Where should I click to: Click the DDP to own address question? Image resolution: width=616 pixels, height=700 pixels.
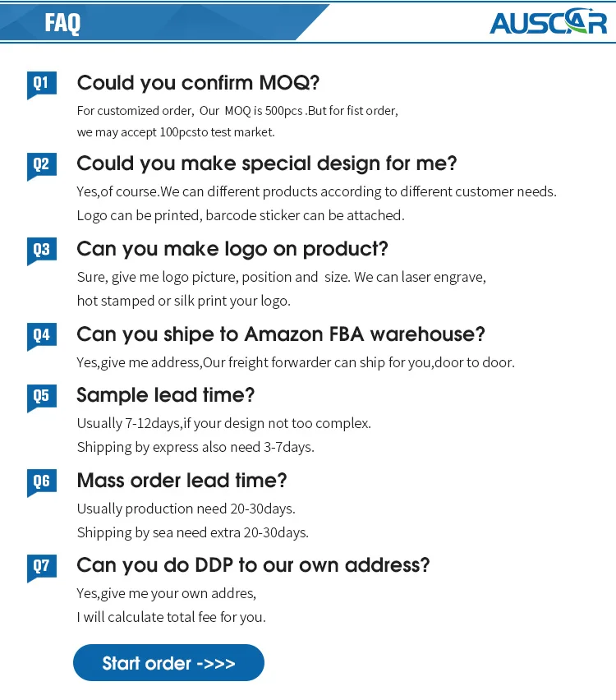(x=253, y=565)
